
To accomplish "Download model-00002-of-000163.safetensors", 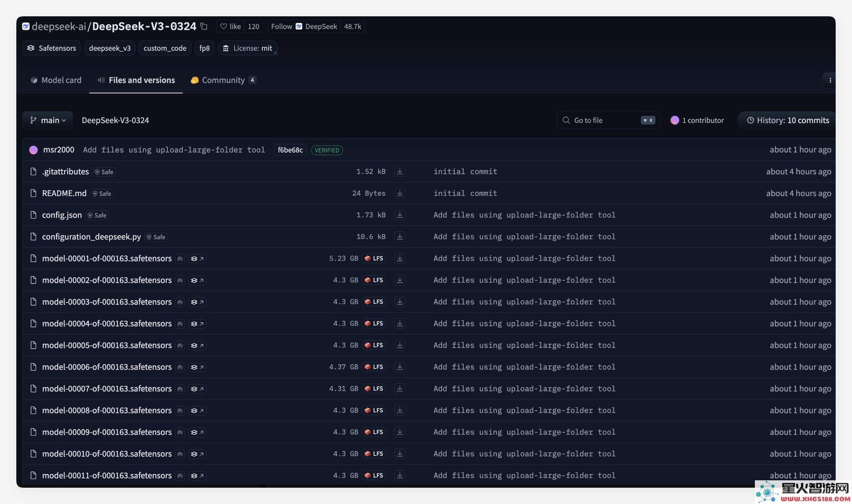I will coord(399,280).
